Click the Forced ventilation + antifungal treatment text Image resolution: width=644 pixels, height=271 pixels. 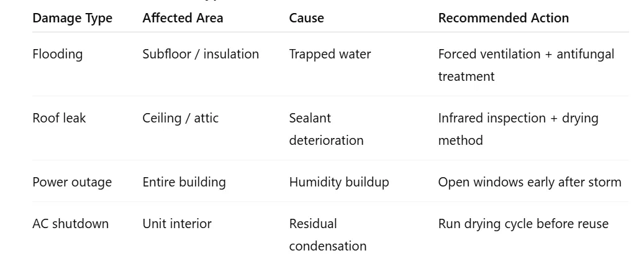(x=525, y=65)
